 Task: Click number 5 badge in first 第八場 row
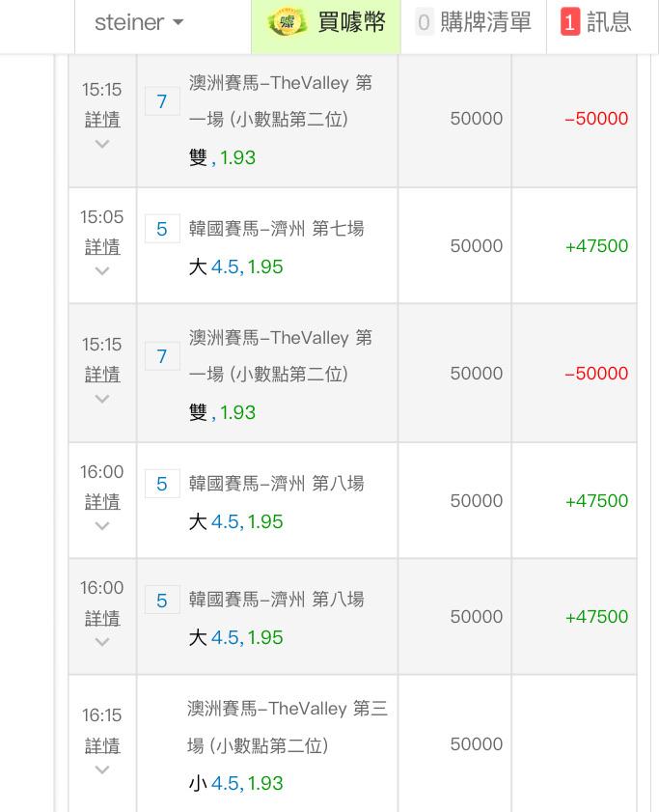[x=162, y=484]
